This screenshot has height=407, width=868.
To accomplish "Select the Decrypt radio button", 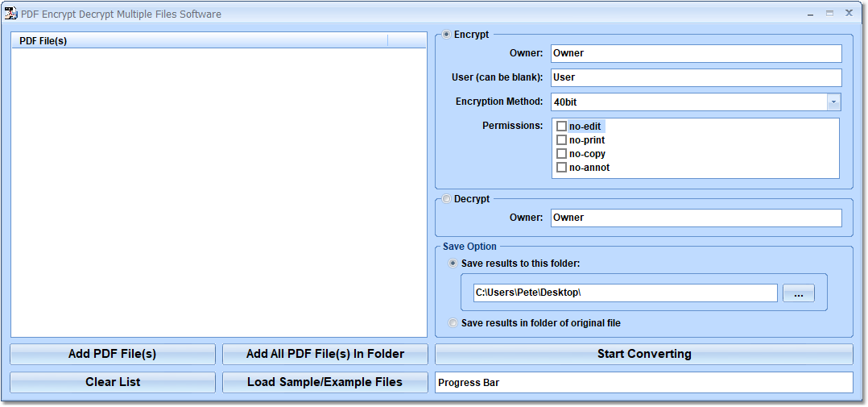I will pyautogui.click(x=448, y=199).
